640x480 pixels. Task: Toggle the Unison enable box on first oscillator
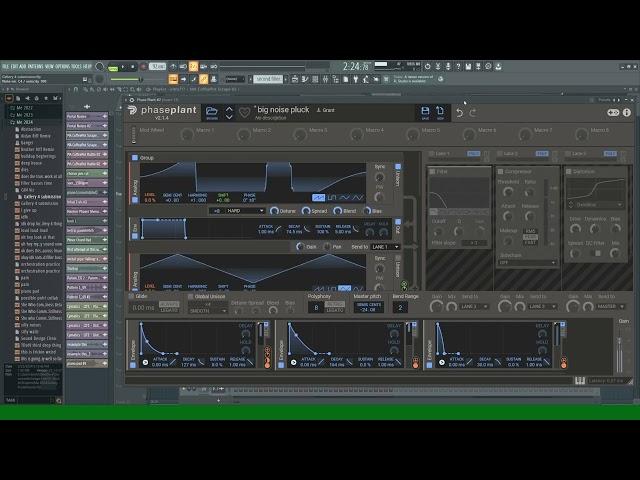click(398, 167)
